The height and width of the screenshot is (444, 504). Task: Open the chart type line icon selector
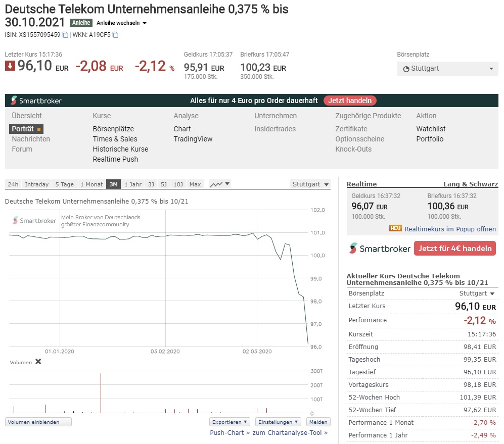pos(220,184)
